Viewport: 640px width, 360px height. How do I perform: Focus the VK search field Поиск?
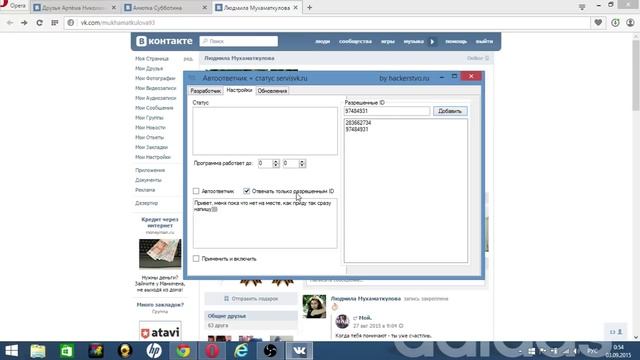[239, 41]
